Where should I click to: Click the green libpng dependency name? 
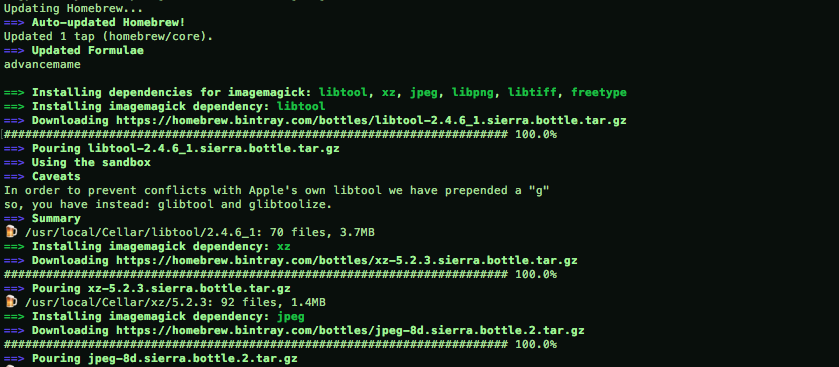coord(472,93)
